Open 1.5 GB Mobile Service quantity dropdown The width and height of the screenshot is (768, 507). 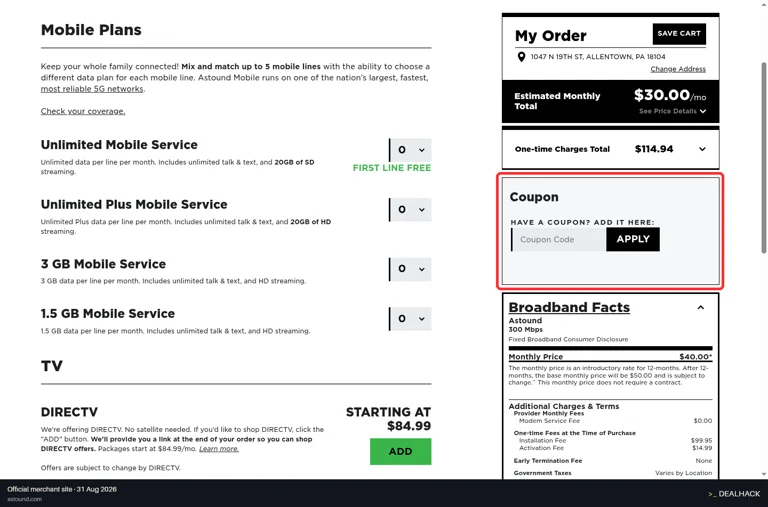(410, 319)
